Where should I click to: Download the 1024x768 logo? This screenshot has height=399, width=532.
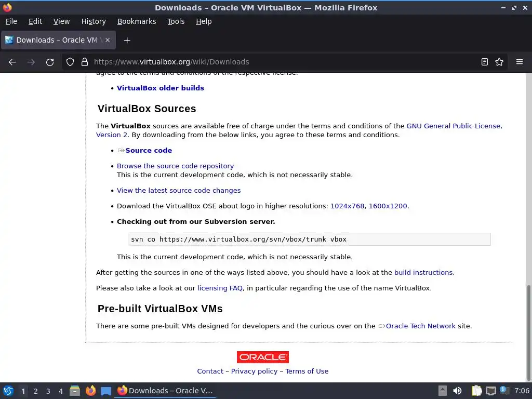[x=348, y=206]
